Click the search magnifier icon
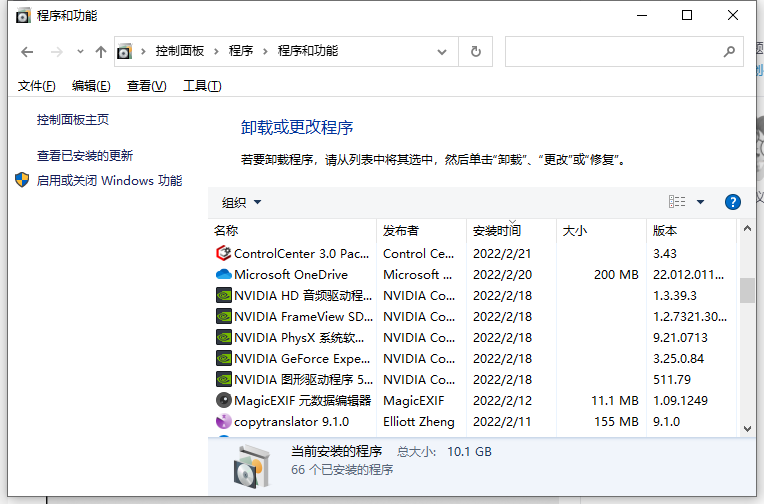Screen dimensions: 764x504 [x=729, y=51]
